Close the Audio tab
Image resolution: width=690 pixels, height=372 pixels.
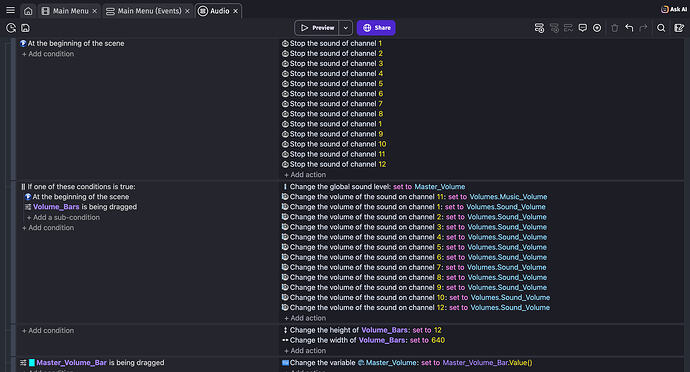click(235, 11)
